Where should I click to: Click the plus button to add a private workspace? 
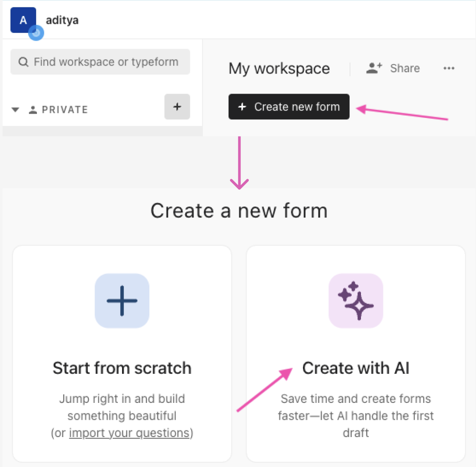(x=177, y=107)
